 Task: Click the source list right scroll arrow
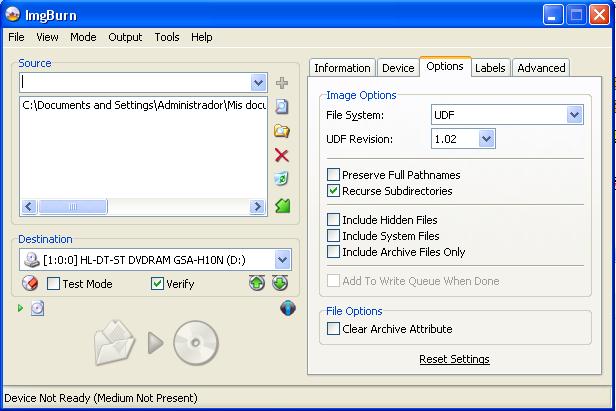(257, 207)
